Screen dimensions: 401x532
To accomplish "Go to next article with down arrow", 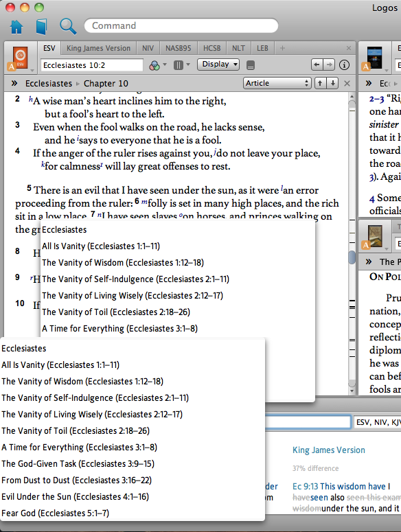I will (333, 83).
